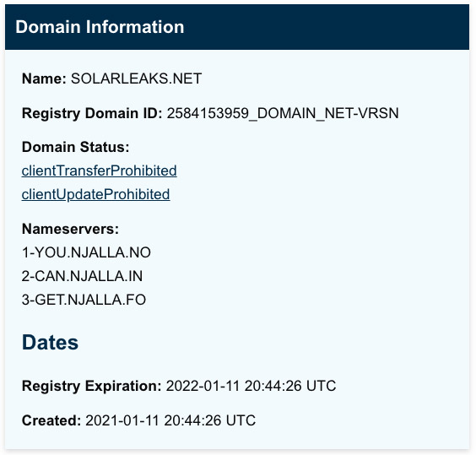Click the Name label
Image resolution: width=476 pixels, height=455 pixels.
44,79
